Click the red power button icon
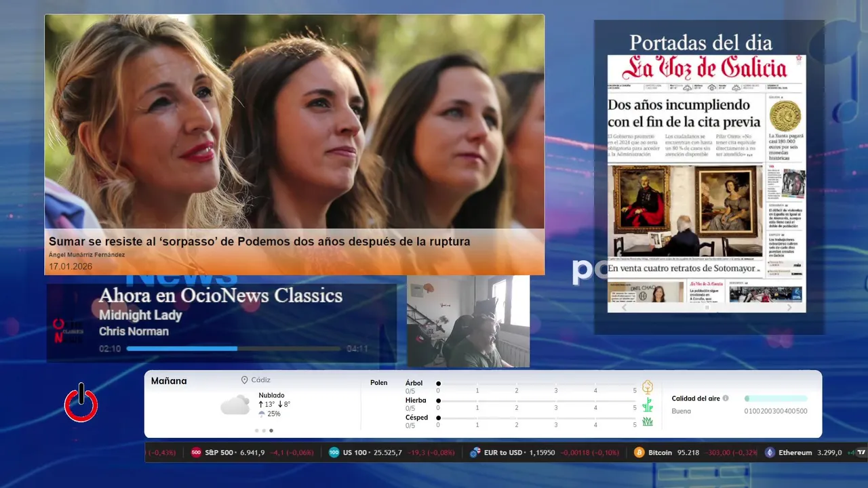Image resolution: width=868 pixels, height=488 pixels. 81,403
